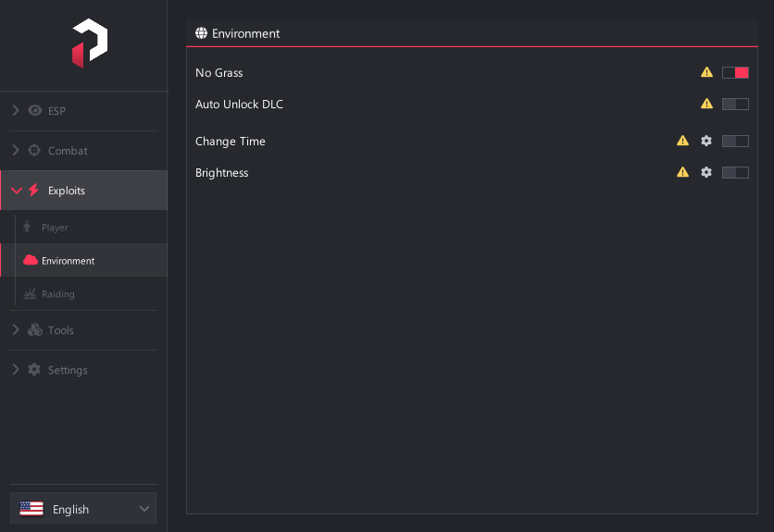Screen dimensions: 774x532
Task: Click the warning triangle next to Brightness
Action: click(682, 172)
